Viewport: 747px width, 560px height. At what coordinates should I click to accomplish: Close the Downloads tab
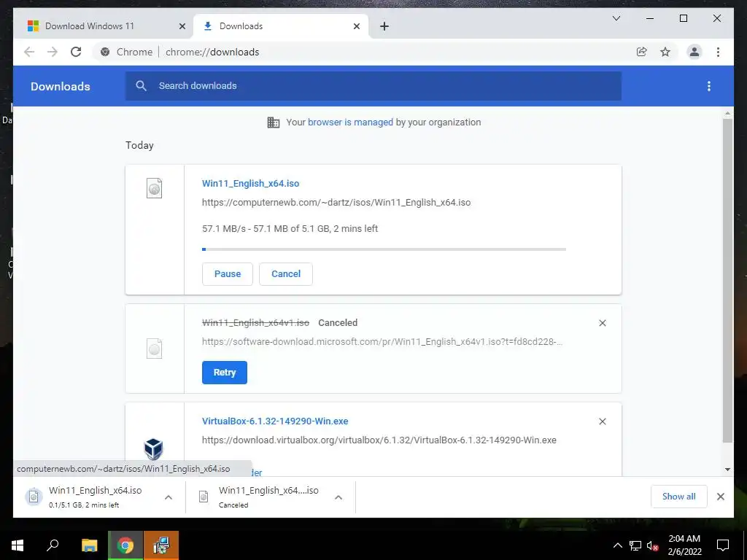coord(356,26)
